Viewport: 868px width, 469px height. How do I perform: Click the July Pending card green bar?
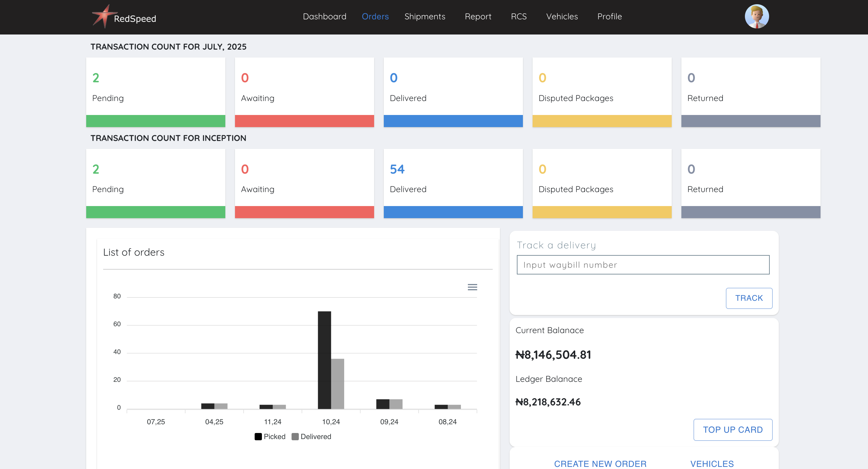point(155,121)
